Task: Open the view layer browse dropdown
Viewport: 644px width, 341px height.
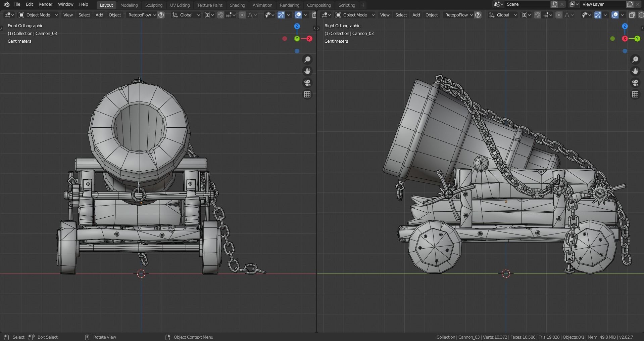Action: tap(574, 4)
